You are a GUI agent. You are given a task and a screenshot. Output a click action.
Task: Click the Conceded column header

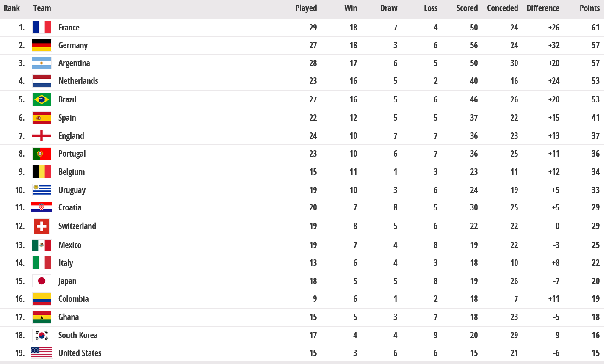pos(502,8)
